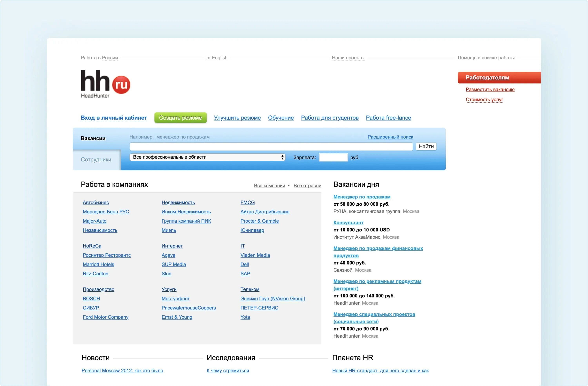Viewport: 588px width, 386px height.
Task: Open Все отрасли link
Action: (307, 186)
